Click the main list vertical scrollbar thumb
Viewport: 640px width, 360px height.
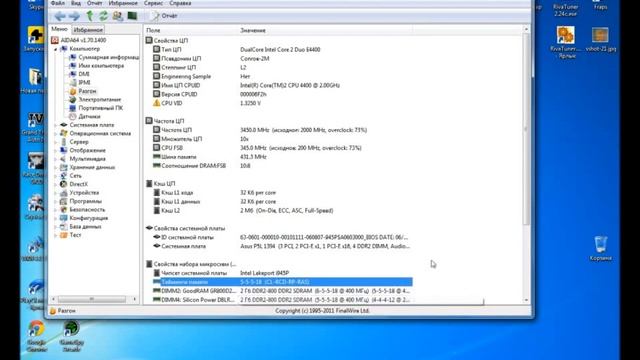point(526,129)
